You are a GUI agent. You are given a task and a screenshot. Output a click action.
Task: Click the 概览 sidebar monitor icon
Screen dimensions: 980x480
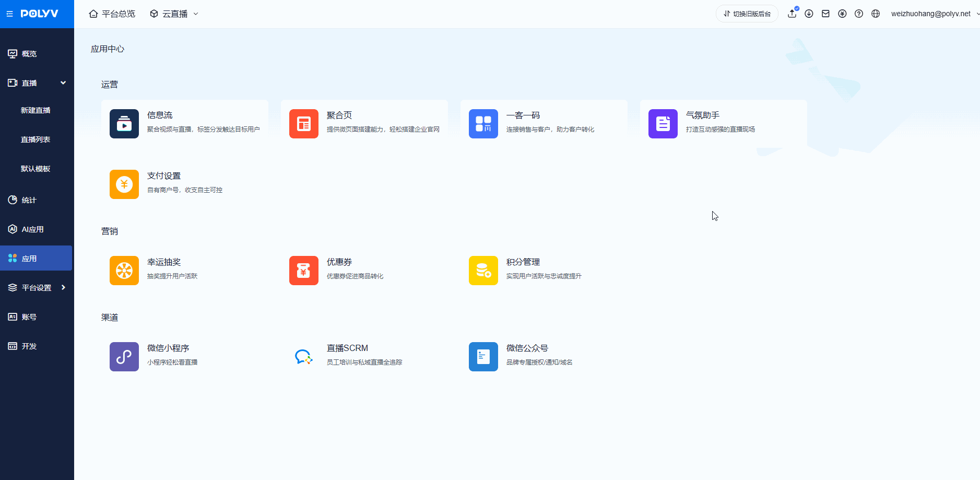pos(13,54)
